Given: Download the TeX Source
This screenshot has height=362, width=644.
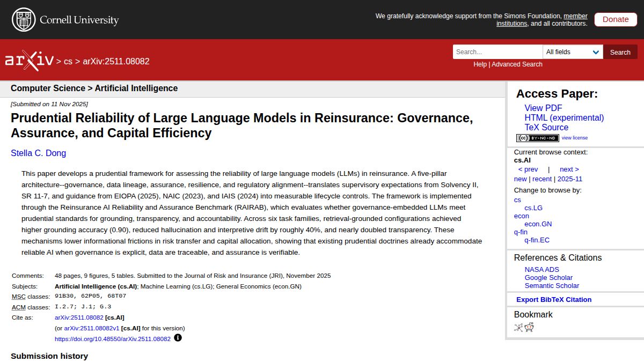Looking at the screenshot, I should coord(546,128).
